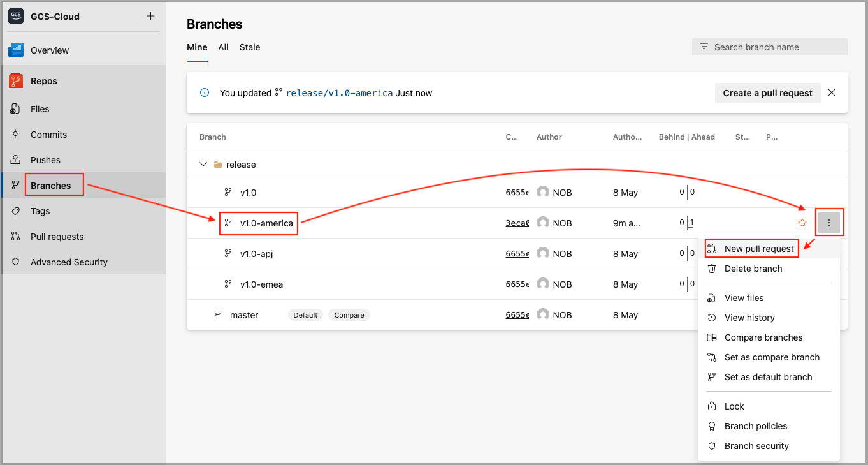Select Lock in the branch menu

tap(734, 406)
